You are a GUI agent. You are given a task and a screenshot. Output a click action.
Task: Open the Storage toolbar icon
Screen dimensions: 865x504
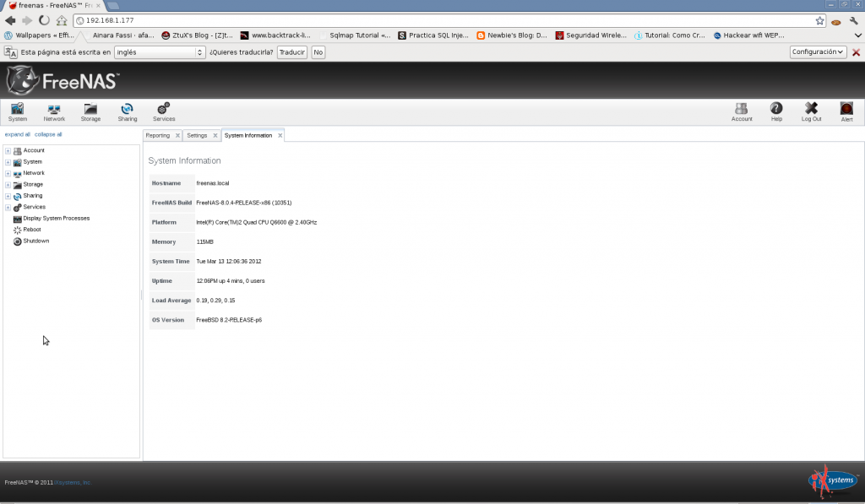pyautogui.click(x=90, y=112)
